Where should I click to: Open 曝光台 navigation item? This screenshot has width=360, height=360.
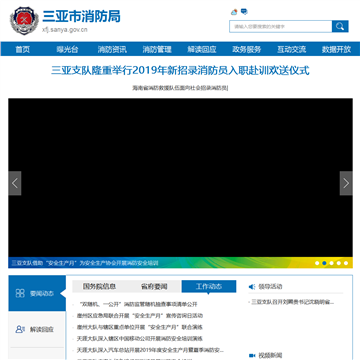tap(67, 49)
